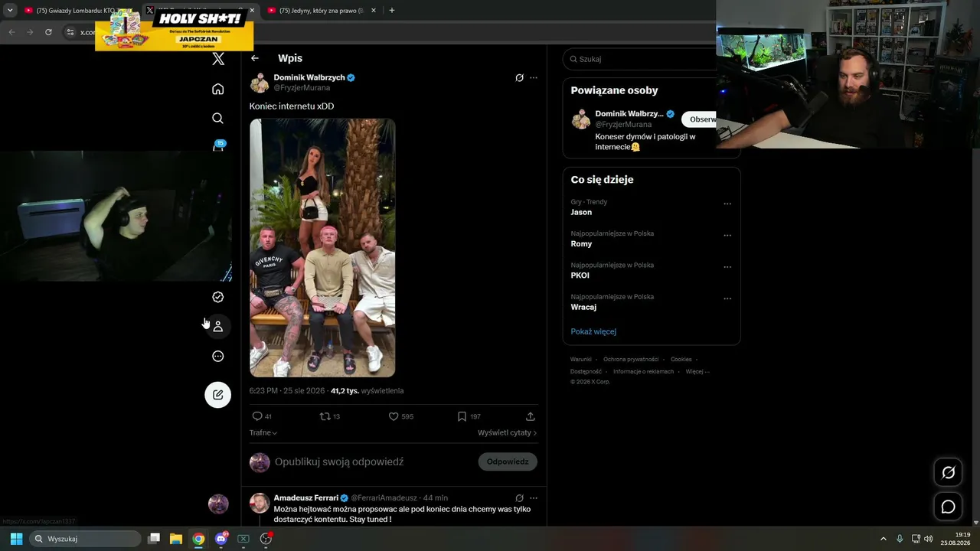
Task: Open Notifications bell with badge
Action: (x=218, y=146)
